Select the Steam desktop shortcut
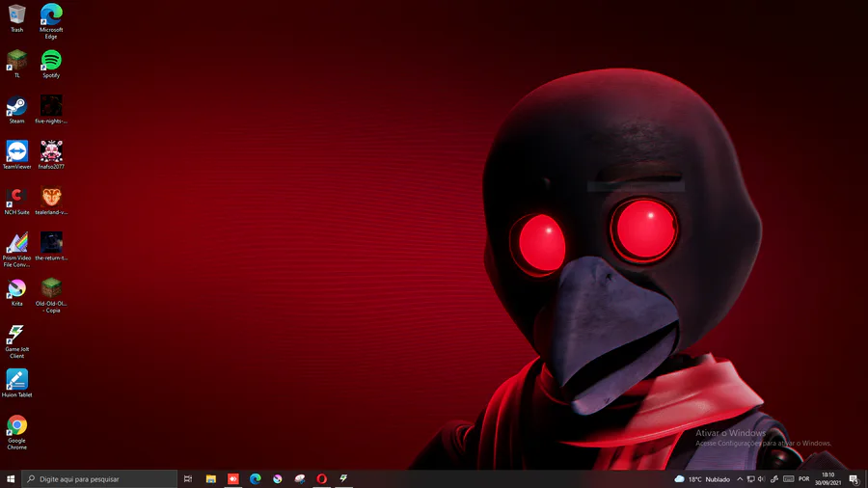The width and height of the screenshot is (868, 488). click(x=16, y=110)
